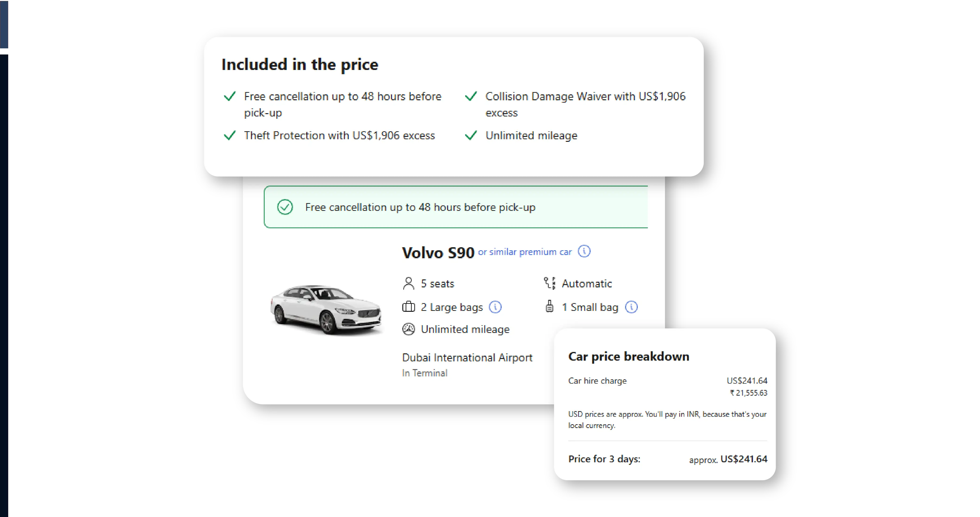Click the seats person icon

click(x=408, y=283)
